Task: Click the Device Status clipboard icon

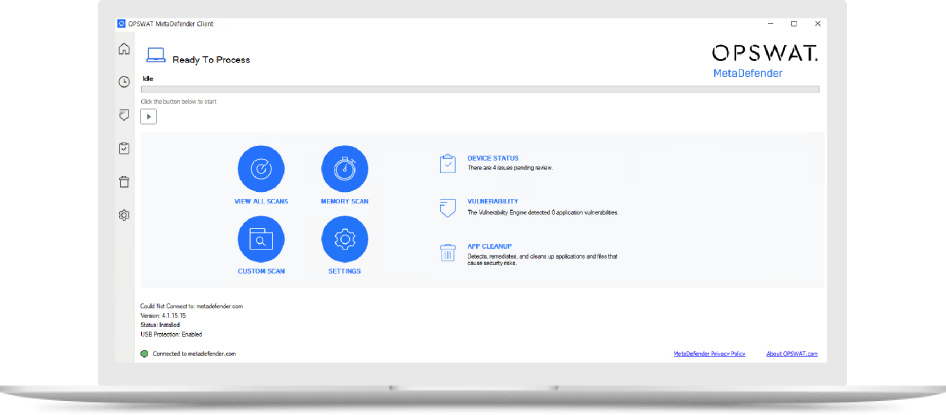Action: [x=448, y=163]
